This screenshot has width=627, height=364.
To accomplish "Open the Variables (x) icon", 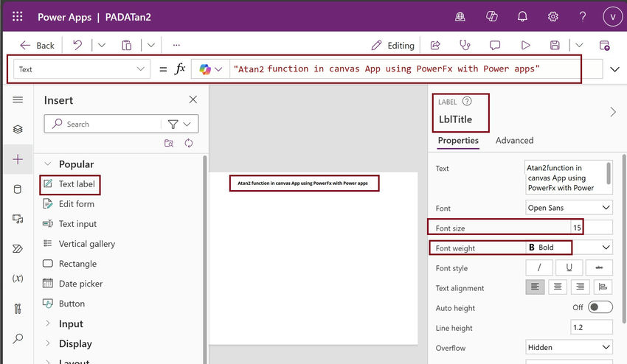I will click(18, 278).
